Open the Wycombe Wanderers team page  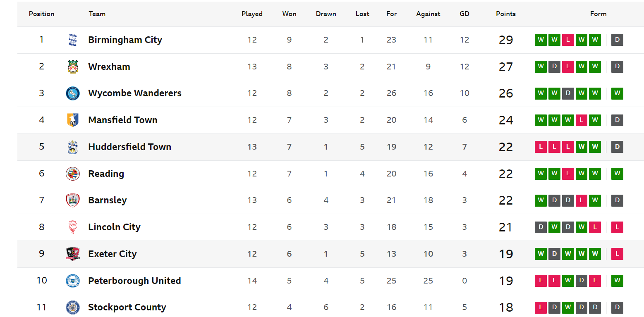point(135,93)
